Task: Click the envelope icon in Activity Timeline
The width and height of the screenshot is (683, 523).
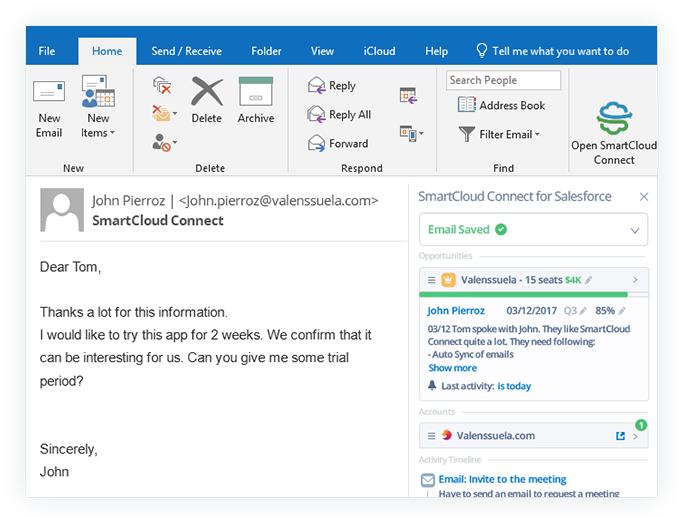Action: click(x=428, y=480)
